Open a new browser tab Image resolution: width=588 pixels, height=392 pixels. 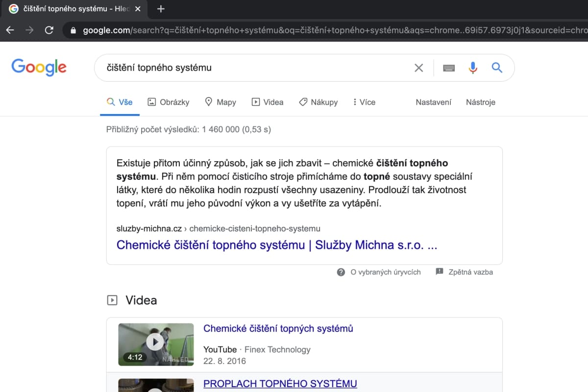161,9
